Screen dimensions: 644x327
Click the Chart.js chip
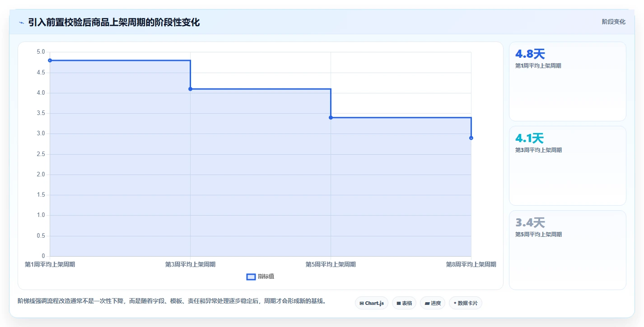(x=372, y=303)
